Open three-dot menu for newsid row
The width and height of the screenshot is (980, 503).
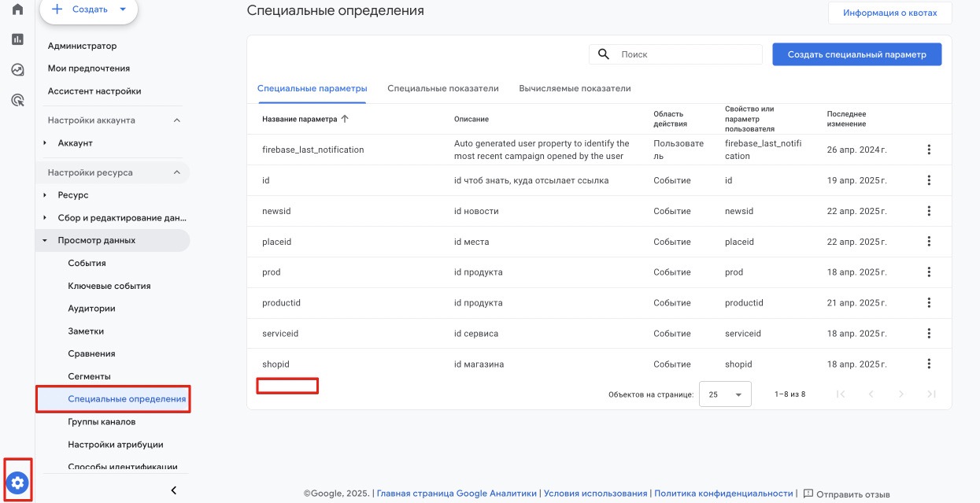929,211
